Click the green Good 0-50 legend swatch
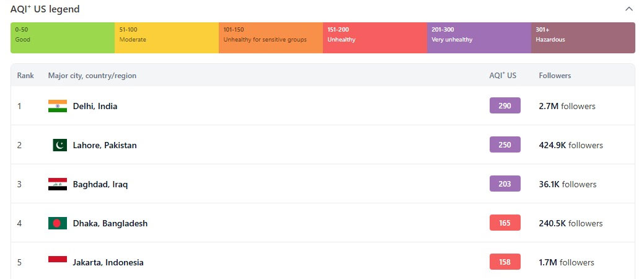This screenshot has height=279, width=644. pos(63,38)
